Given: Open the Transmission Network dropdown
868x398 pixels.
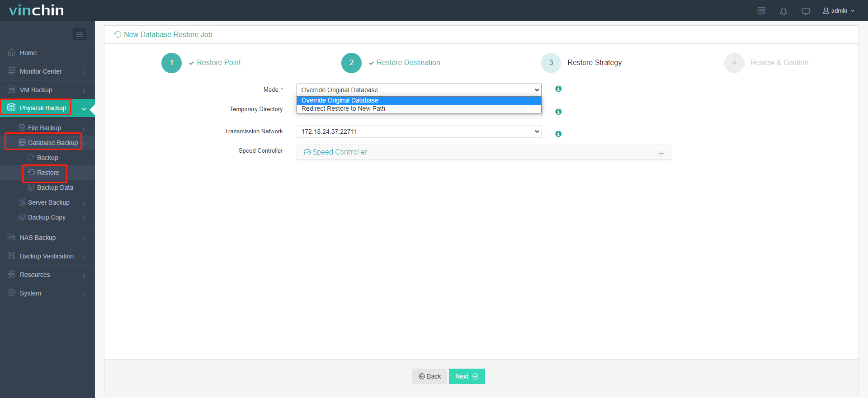Looking at the screenshot, I should [419, 131].
